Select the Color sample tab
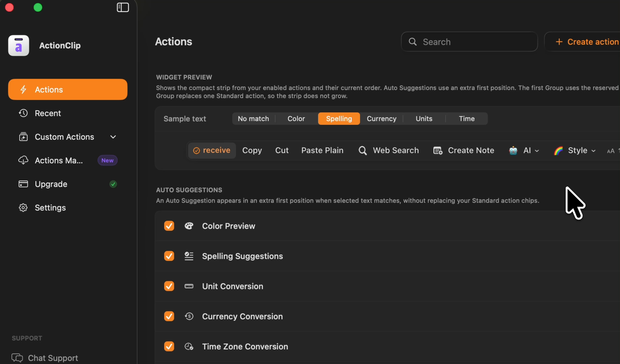The width and height of the screenshot is (620, 364). [x=296, y=119]
